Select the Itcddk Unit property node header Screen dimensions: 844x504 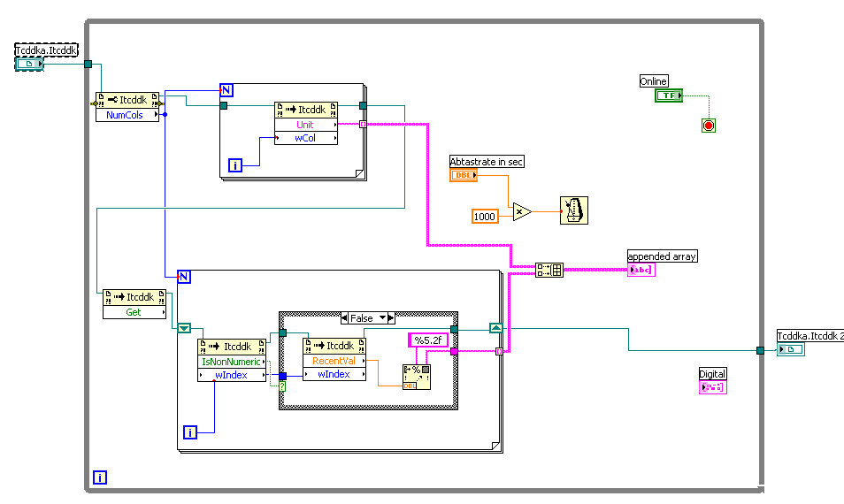[x=306, y=110]
